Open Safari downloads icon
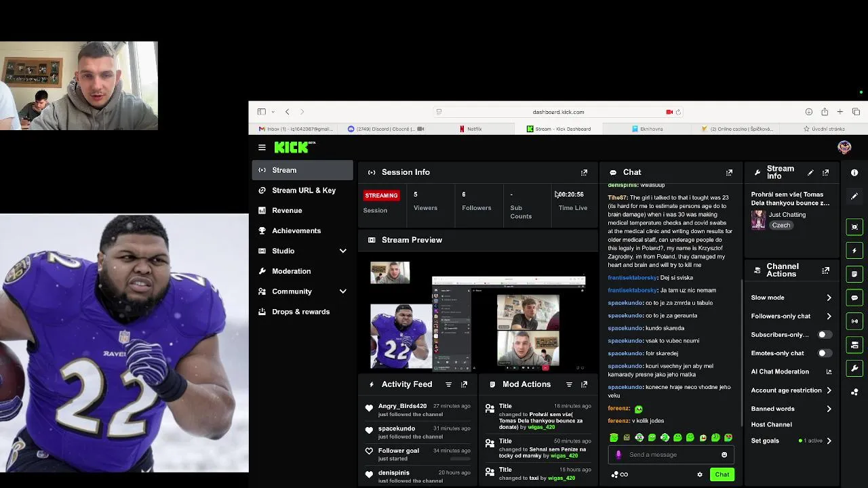 (x=809, y=112)
